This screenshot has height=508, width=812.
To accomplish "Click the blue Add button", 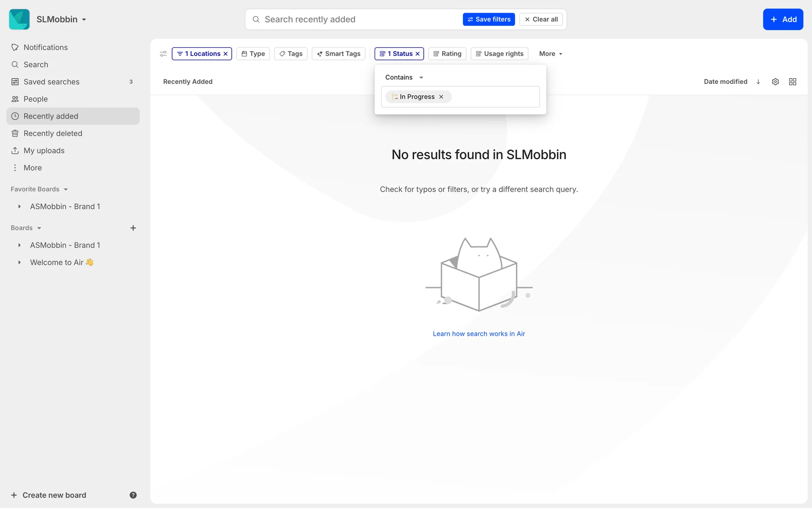I will click(783, 19).
